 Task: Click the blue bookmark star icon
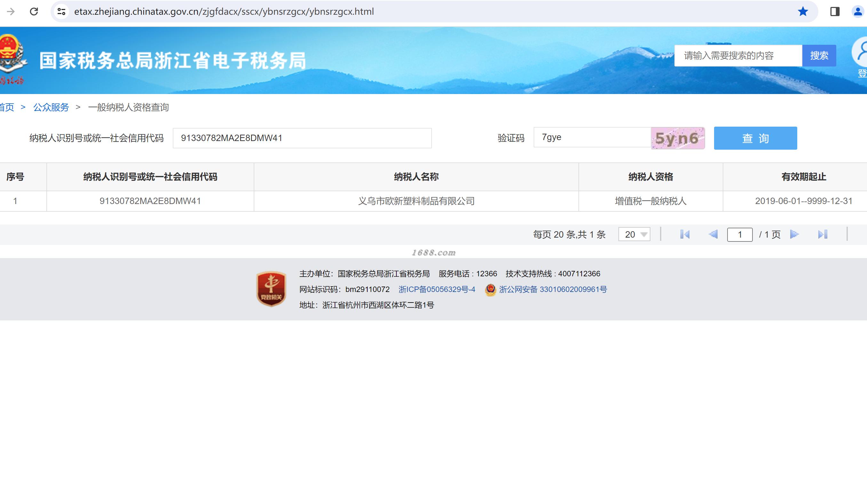pyautogui.click(x=803, y=12)
